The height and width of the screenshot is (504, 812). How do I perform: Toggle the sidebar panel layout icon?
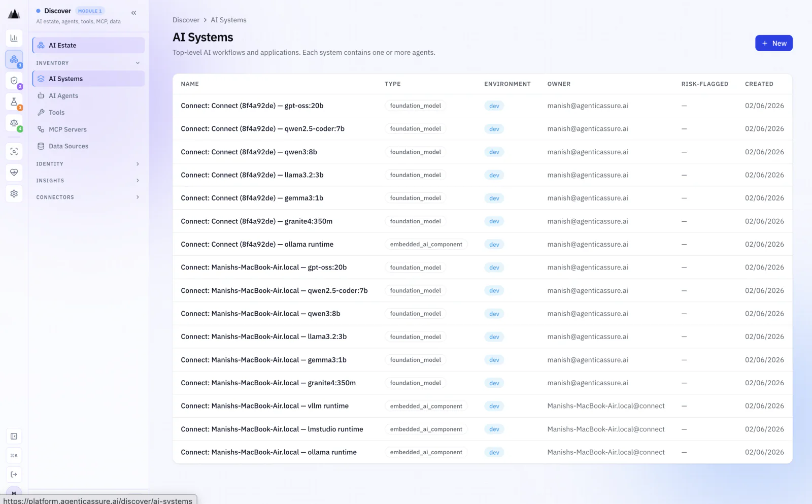click(x=14, y=436)
